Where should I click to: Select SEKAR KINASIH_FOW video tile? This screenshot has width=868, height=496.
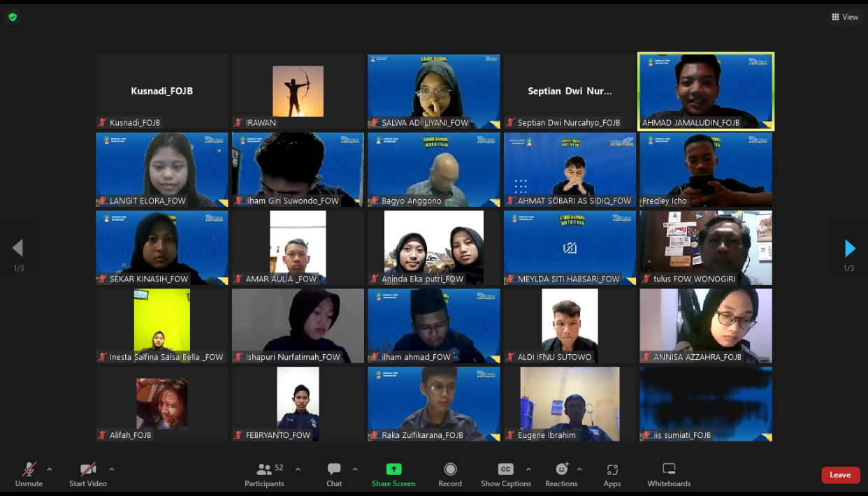162,248
